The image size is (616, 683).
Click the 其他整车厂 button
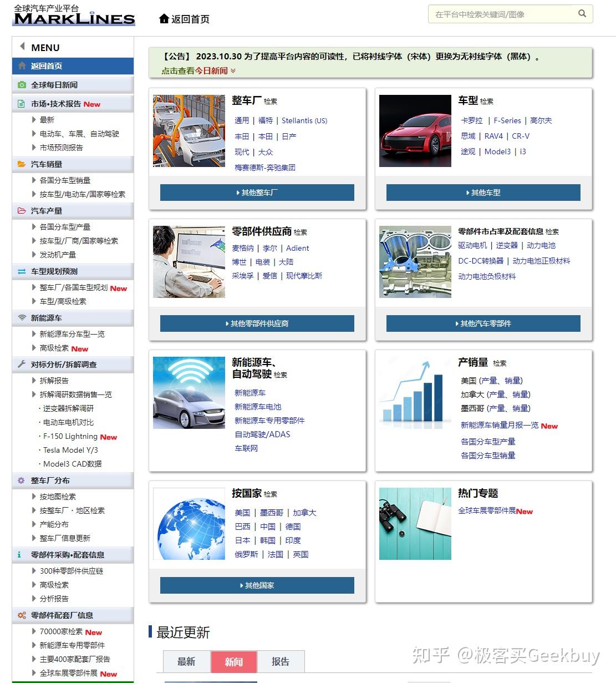coord(257,193)
